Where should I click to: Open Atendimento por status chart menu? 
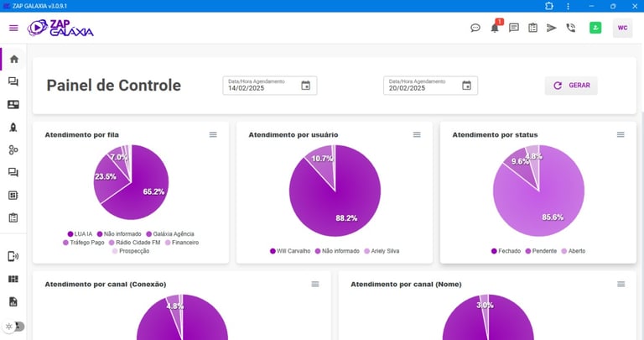point(621,134)
